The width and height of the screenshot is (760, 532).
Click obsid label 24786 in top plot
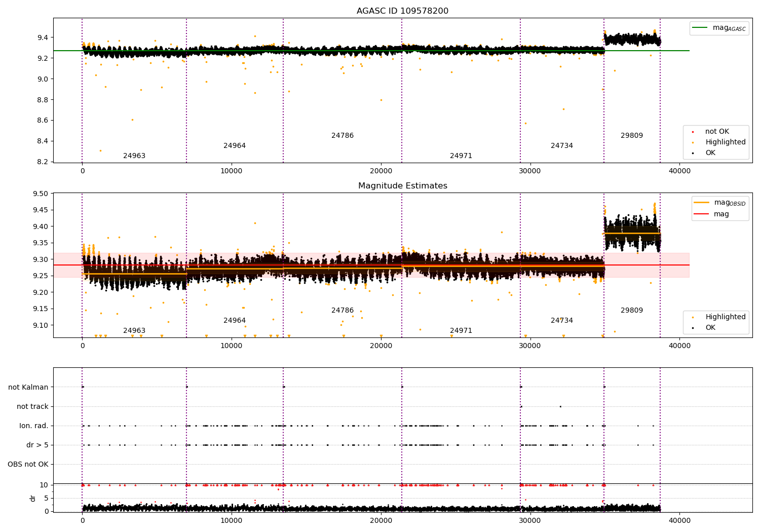(343, 136)
